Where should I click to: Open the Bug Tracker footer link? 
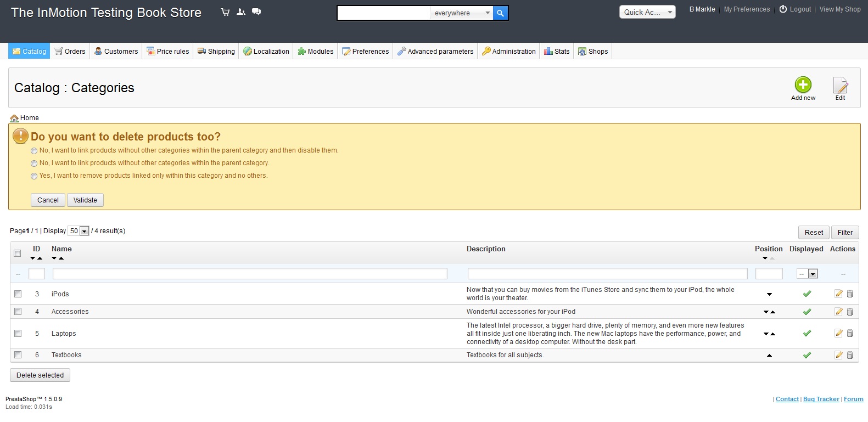821,400
